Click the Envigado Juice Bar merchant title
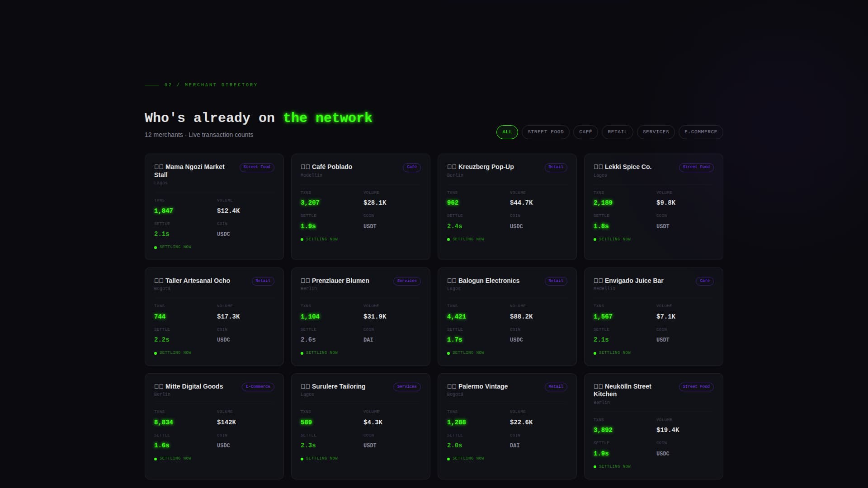The width and height of the screenshot is (868, 488). click(628, 281)
